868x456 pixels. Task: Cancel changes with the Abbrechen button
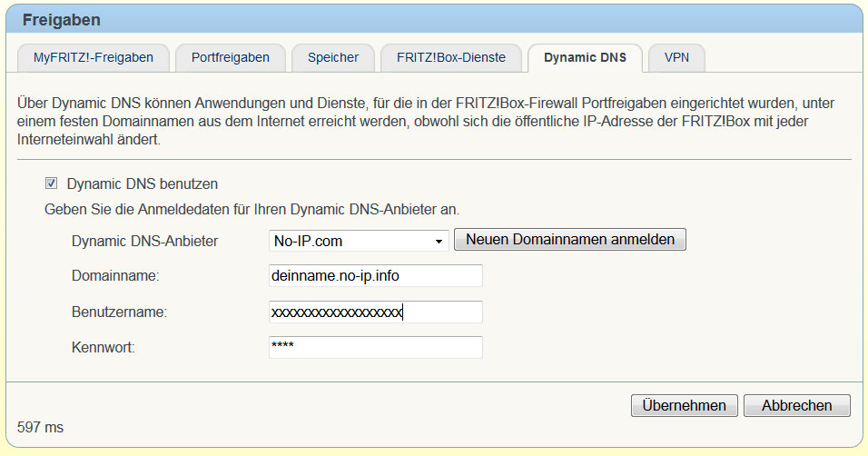796,405
